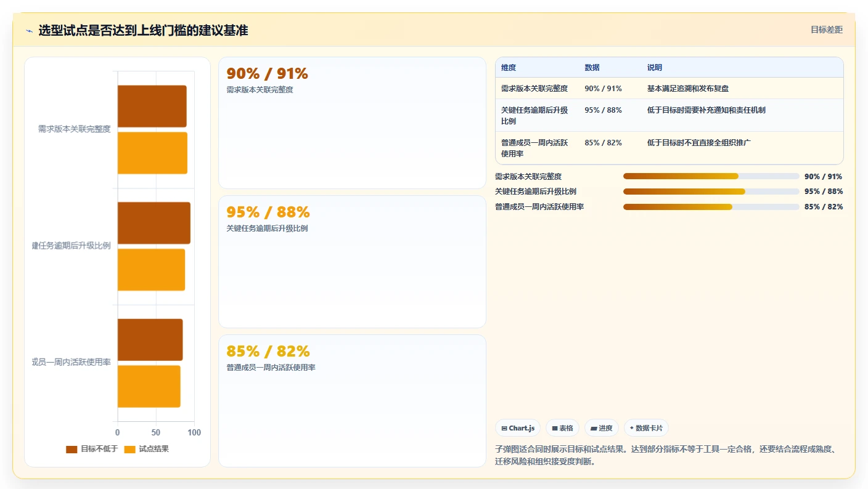
Task: Click the 关键任务逾期后升级比例 progress bar
Action: pyautogui.click(x=711, y=192)
